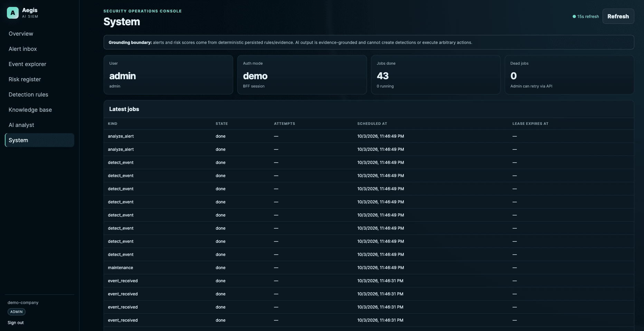
Task: Select System in the sidebar
Action: pos(39,140)
